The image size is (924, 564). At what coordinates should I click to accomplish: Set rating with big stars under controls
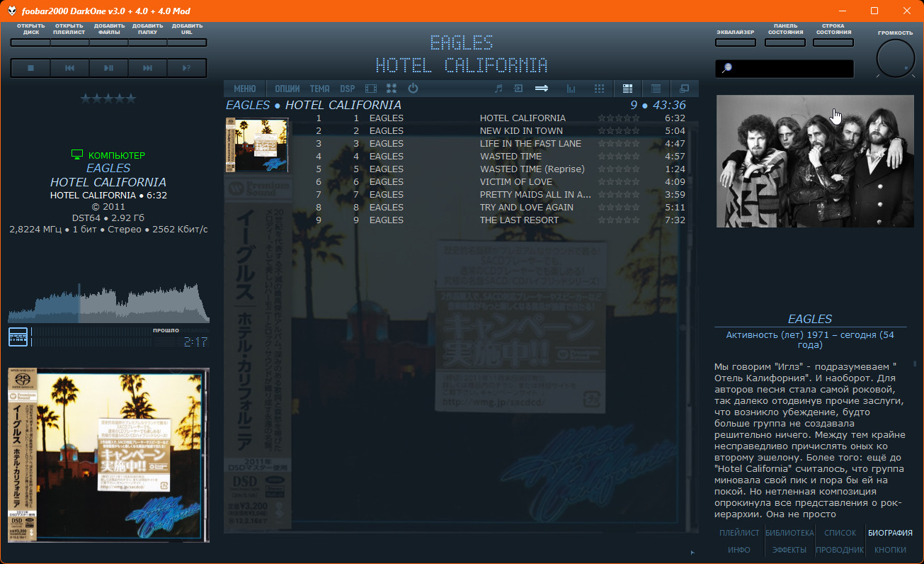coord(108,98)
